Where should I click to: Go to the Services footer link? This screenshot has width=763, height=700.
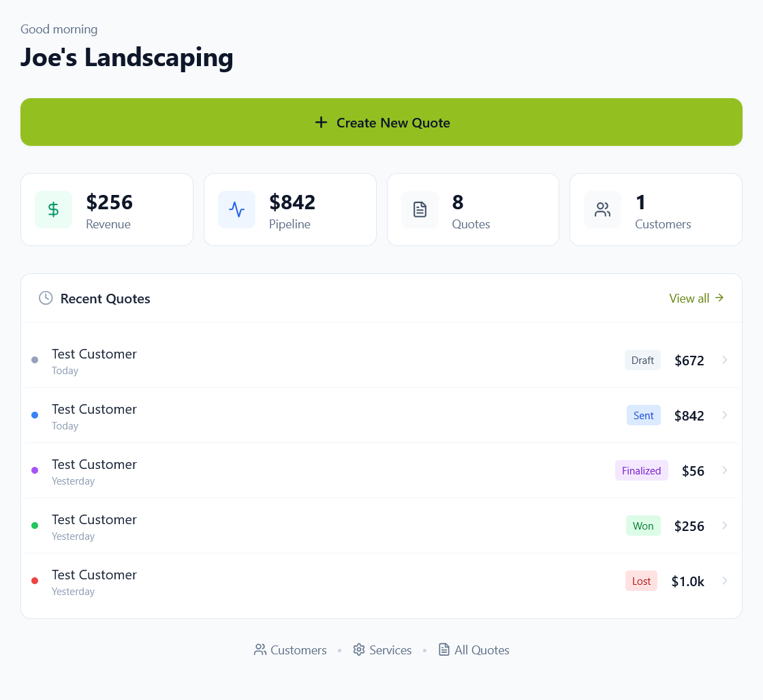tap(390, 650)
